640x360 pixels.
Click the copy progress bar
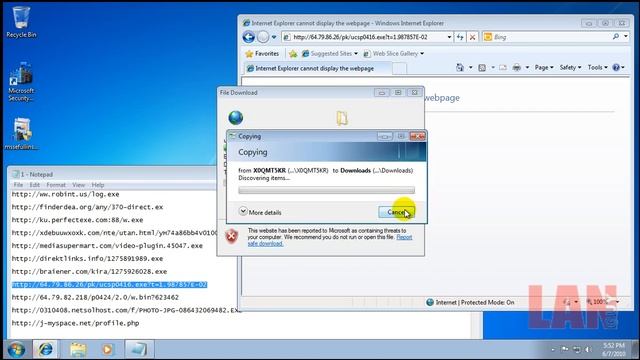click(x=327, y=190)
